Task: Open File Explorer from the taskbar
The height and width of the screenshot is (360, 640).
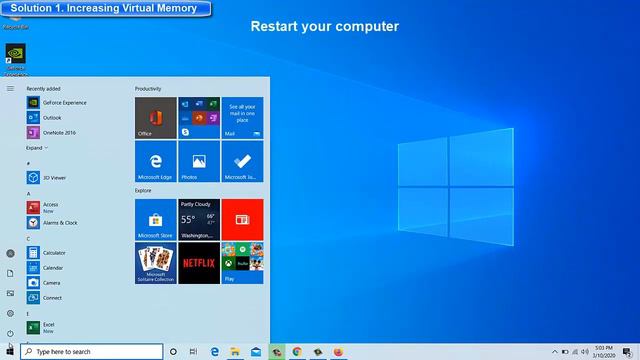Action: [x=235, y=351]
